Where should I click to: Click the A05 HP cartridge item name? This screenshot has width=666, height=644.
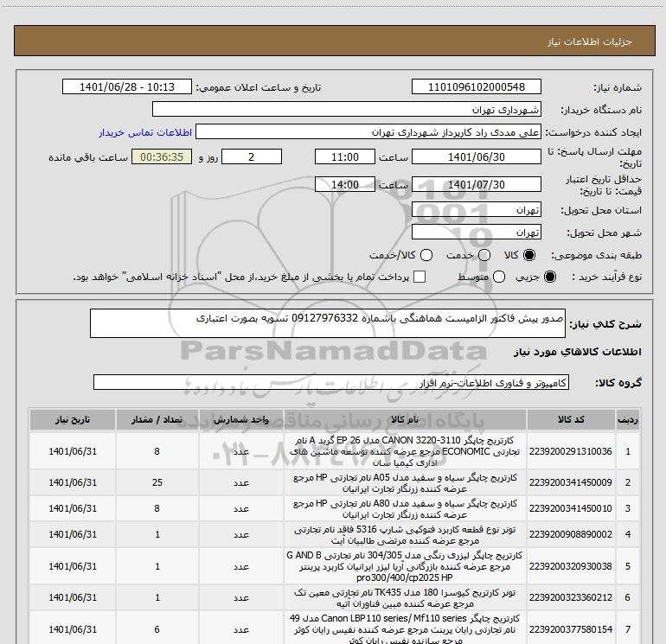[405, 483]
